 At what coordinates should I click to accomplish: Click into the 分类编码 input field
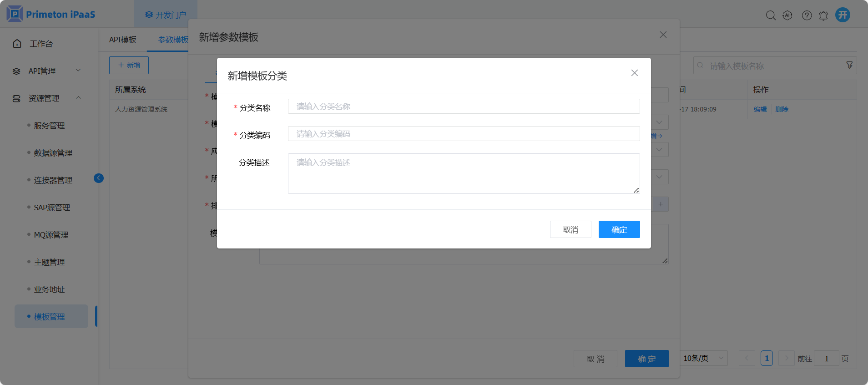[464, 134]
